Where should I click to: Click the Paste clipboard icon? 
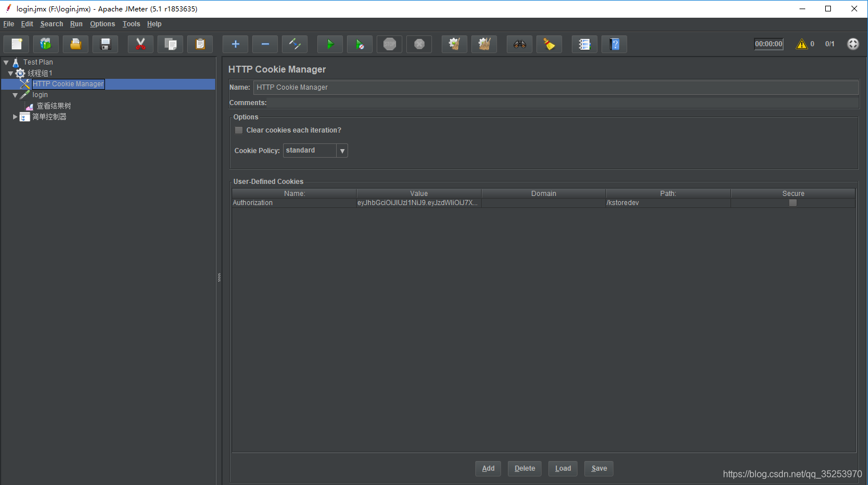coord(200,44)
